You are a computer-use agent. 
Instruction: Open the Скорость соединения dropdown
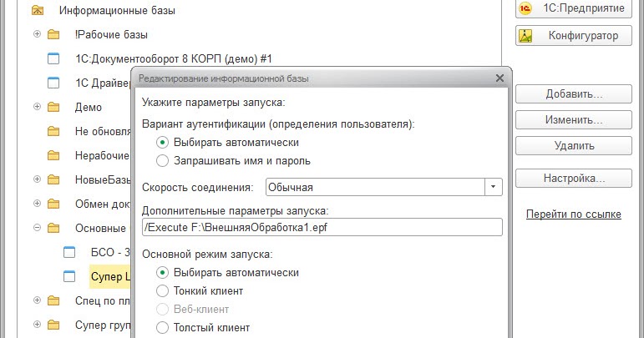(493, 187)
